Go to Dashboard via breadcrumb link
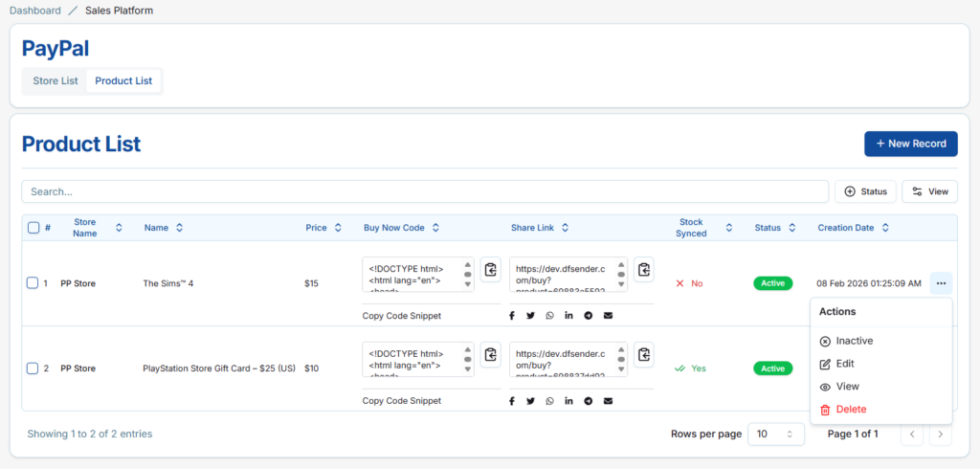 [x=35, y=11]
